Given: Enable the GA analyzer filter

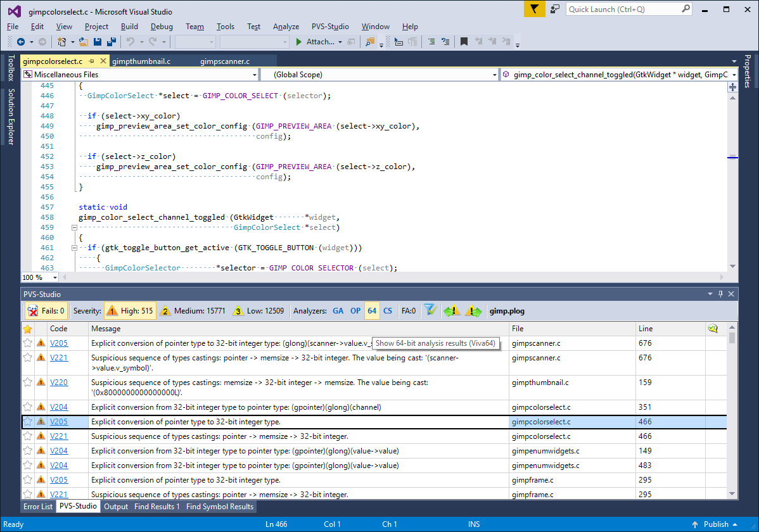Looking at the screenshot, I should point(338,311).
